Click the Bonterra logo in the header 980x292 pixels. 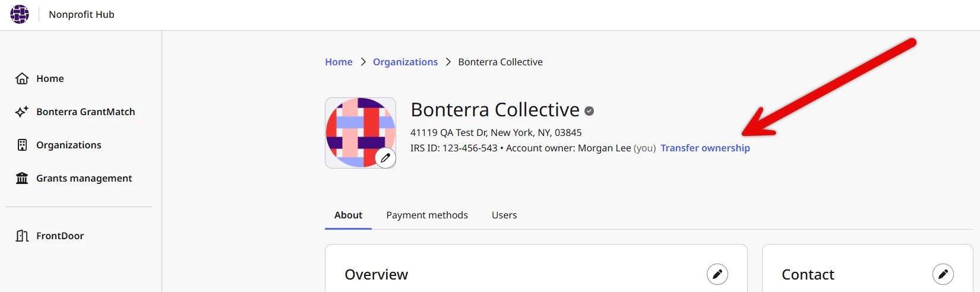point(20,14)
